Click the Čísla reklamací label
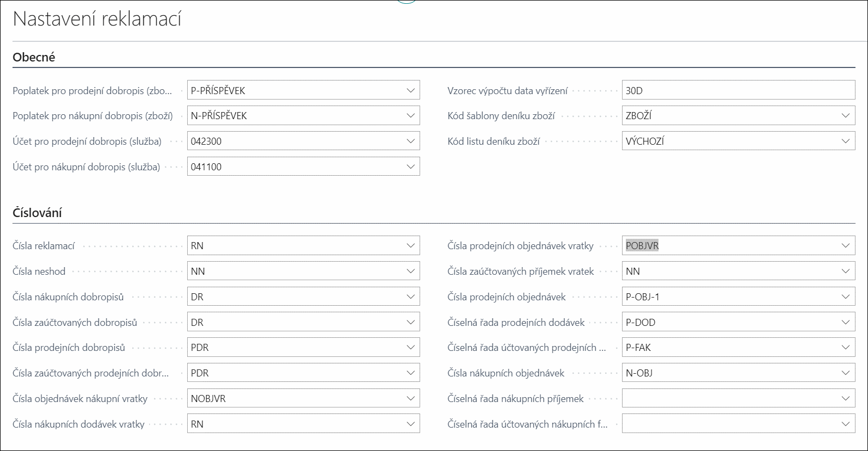 pos(44,246)
